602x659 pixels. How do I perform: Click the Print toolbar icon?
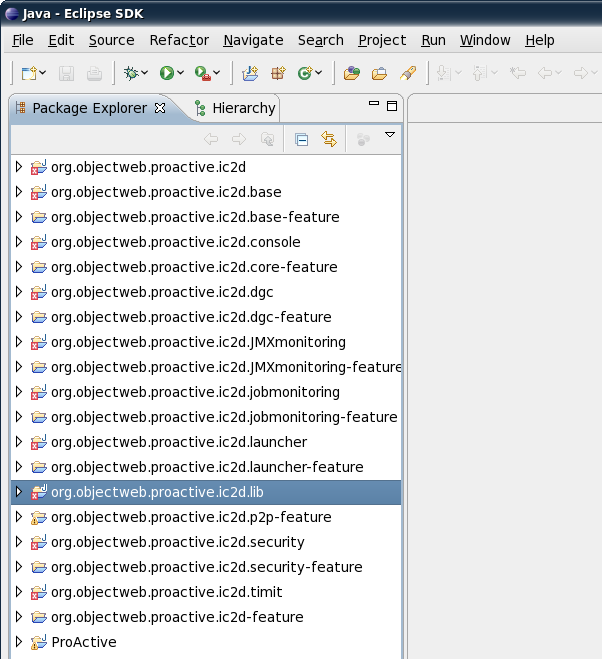point(94,74)
